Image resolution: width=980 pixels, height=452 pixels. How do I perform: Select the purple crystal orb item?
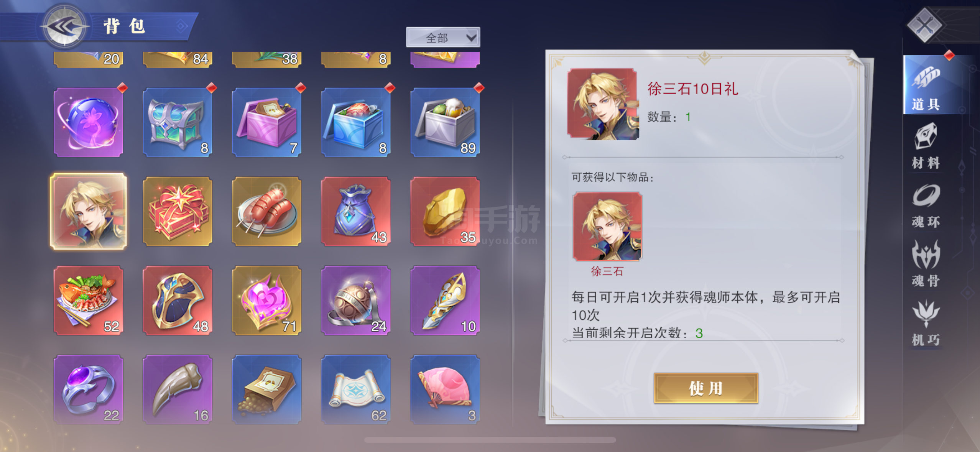point(89,122)
